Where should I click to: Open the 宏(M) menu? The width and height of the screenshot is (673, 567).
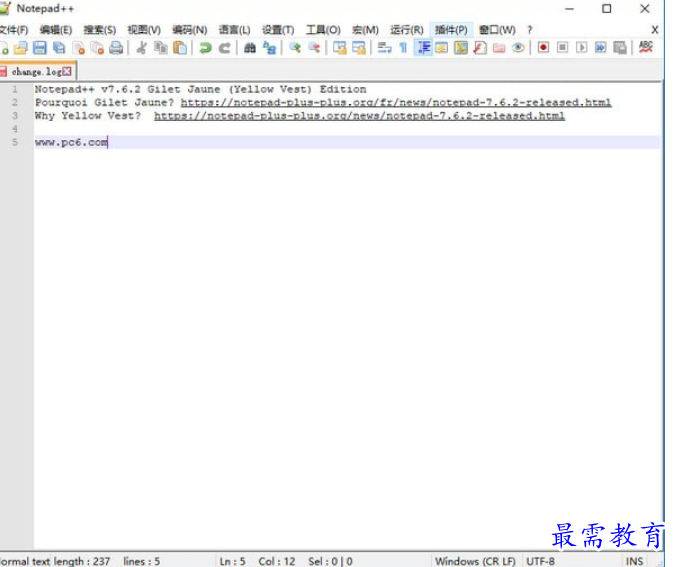pyautogui.click(x=365, y=30)
